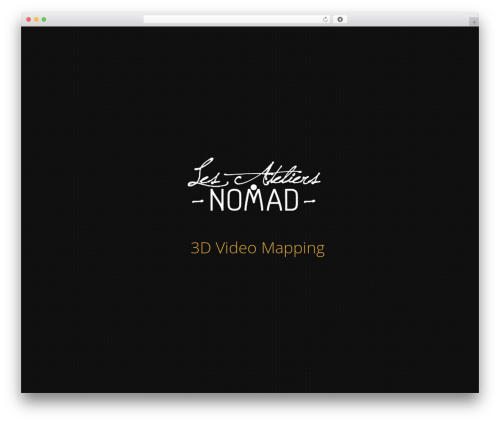The height and width of the screenshot is (423, 500).
Task: Click the "3D Video Mapping" text
Action: click(257, 249)
